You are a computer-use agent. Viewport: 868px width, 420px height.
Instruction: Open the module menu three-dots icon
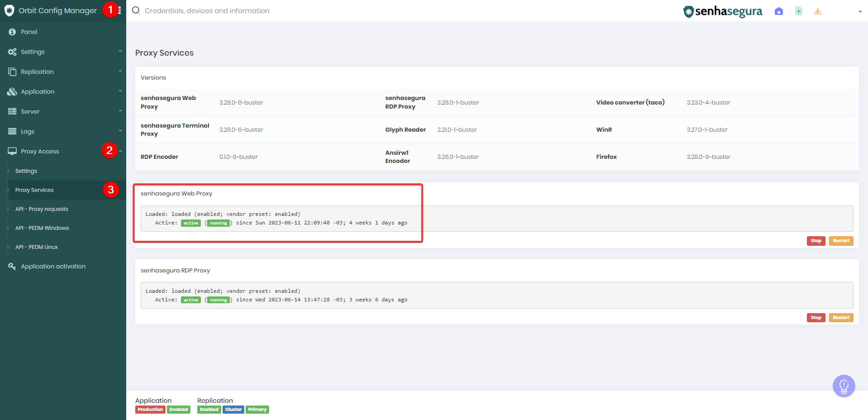pyautogui.click(x=119, y=10)
